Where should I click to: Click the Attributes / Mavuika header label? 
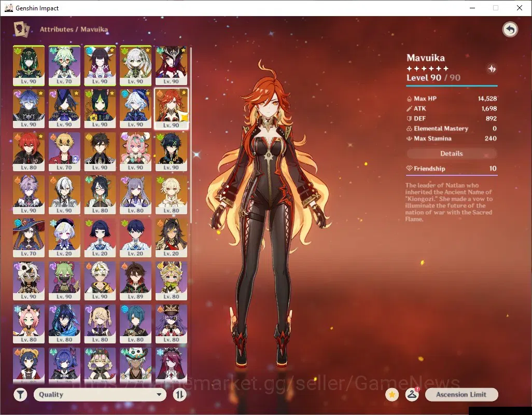coord(74,29)
